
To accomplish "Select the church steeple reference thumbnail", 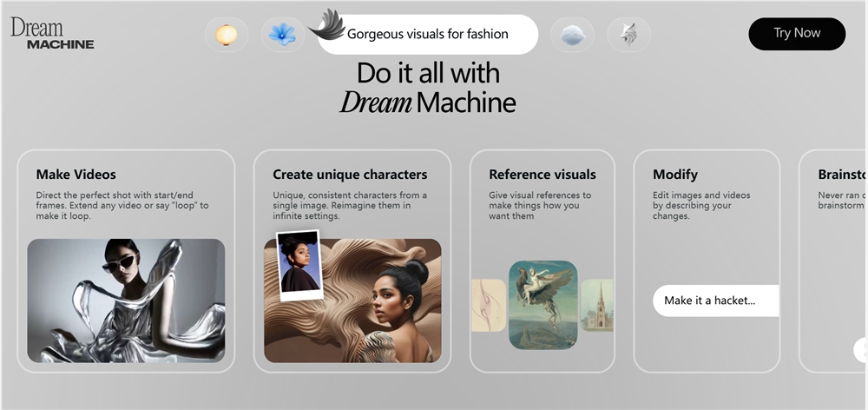I will click(597, 305).
